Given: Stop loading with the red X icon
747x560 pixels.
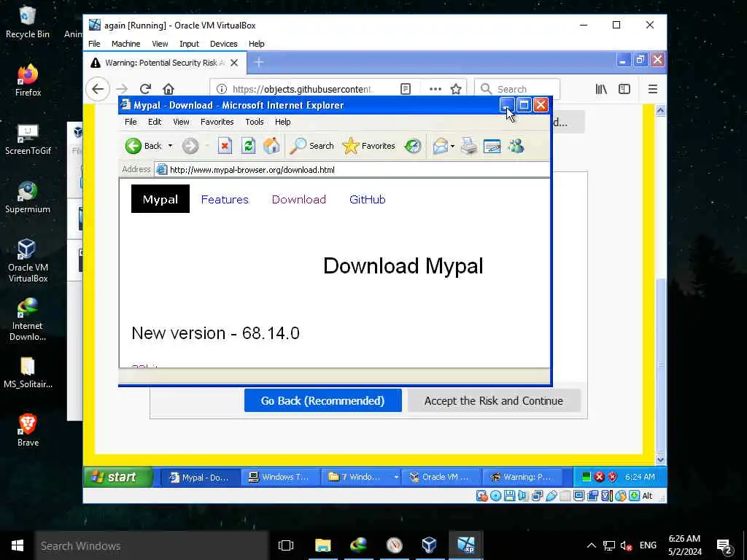Looking at the screenshot, I should [x=225, y=146].
